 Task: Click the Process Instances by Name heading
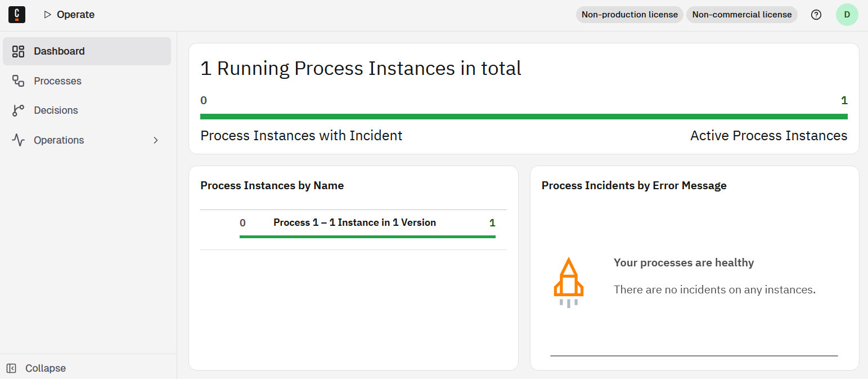[272, 185]
